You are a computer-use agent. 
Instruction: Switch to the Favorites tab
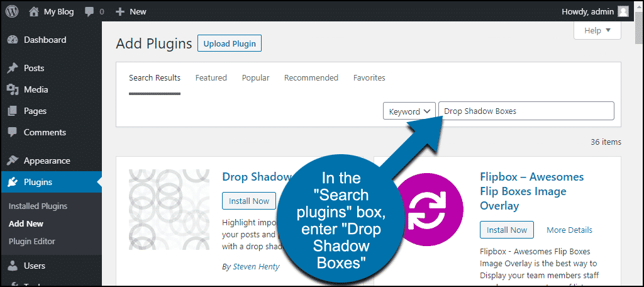369,77
